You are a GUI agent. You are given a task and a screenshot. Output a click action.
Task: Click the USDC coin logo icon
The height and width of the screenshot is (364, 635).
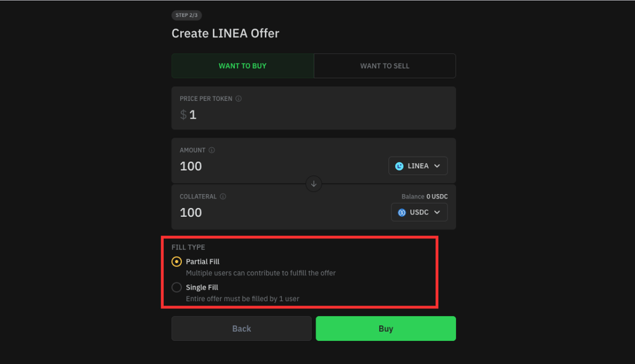coord(402,212)
